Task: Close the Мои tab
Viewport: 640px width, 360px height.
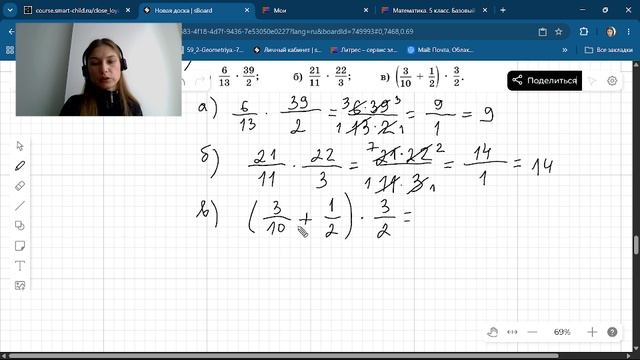Action: (366, 10)
